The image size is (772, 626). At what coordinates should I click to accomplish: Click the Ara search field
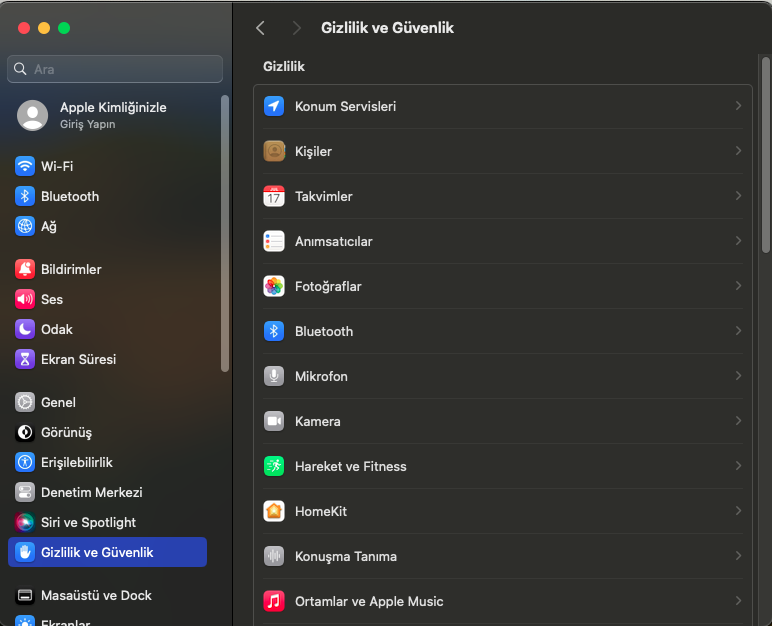tap(115, 69)
